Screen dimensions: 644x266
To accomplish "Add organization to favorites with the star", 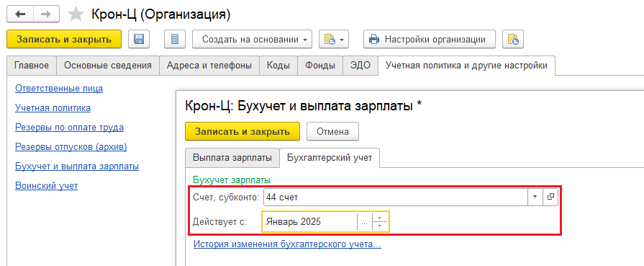I will pyautogui.click(x=75, y=14).
